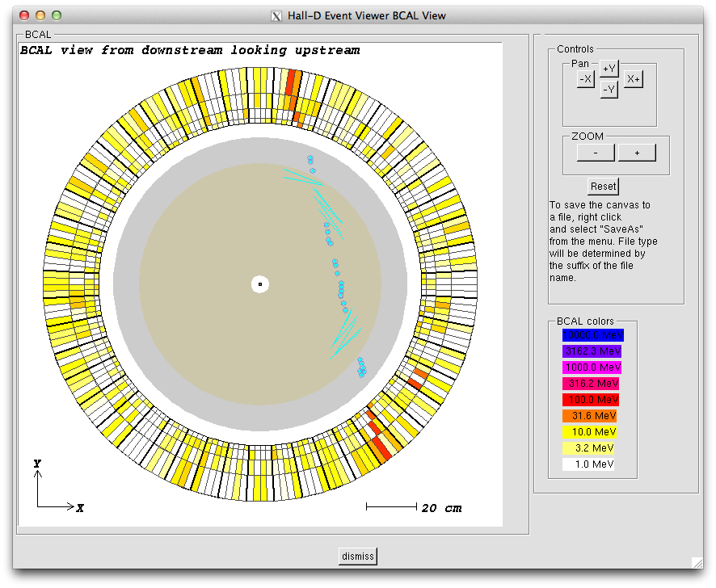The height and width of the screenshot is (588, 716).
Task: Click the beamline center dot in detector
Action: coord(260,284)
